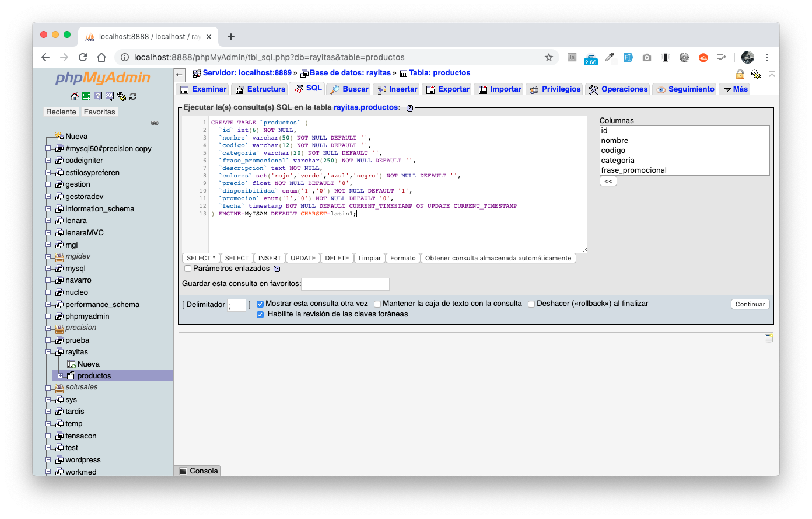
Task: Bookmark page with star icon in address bar
Action: (548, 57)
